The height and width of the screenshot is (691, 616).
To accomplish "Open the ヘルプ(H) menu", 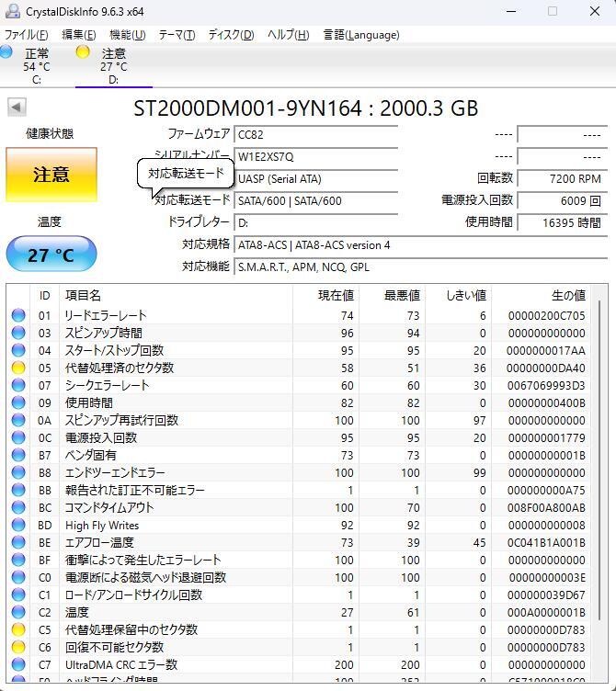I will tap(289, 35).
